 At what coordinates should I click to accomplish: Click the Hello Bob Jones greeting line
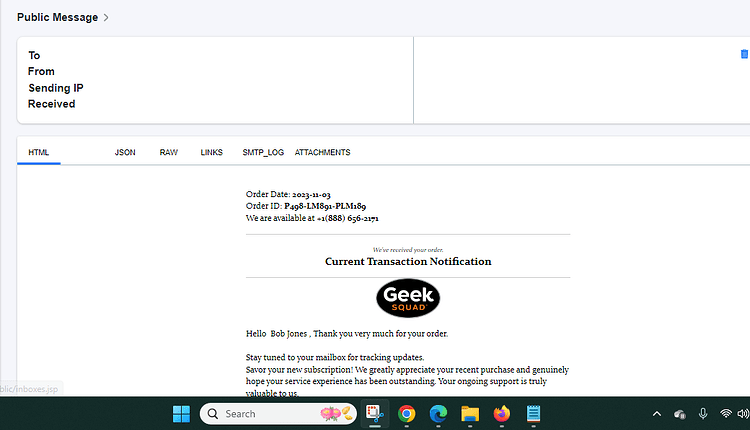[x=347, y=334]
